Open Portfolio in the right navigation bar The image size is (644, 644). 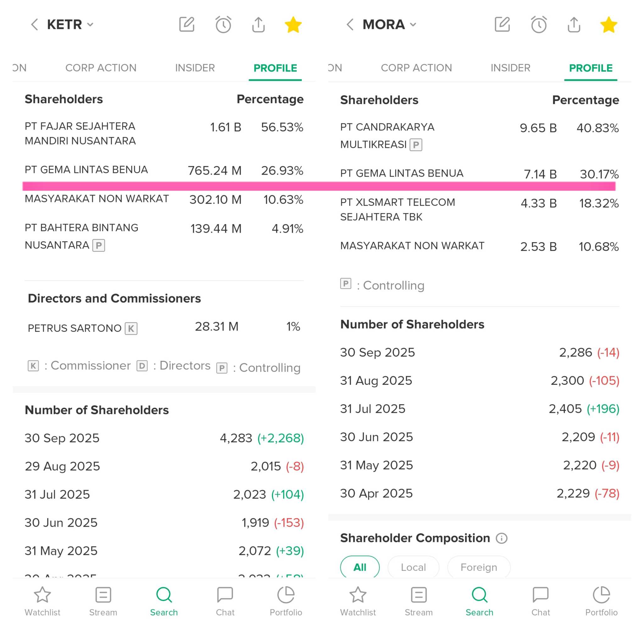pos(601,601)
